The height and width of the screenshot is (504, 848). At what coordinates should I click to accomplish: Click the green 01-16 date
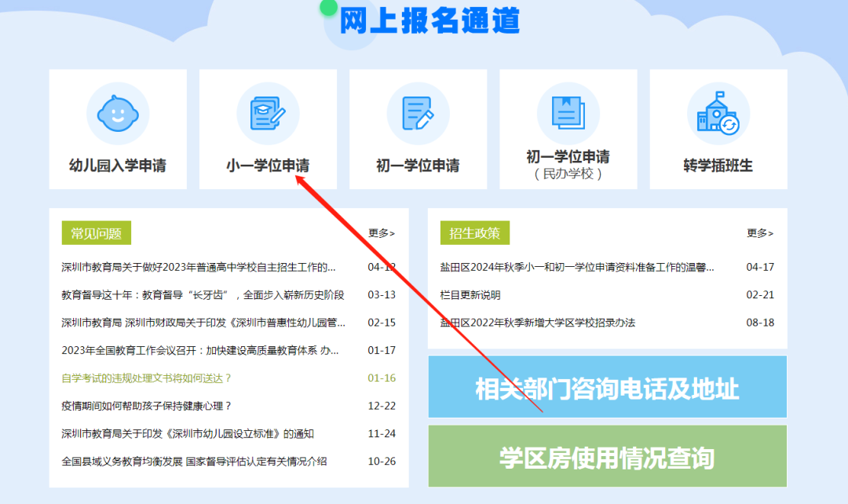382,378
